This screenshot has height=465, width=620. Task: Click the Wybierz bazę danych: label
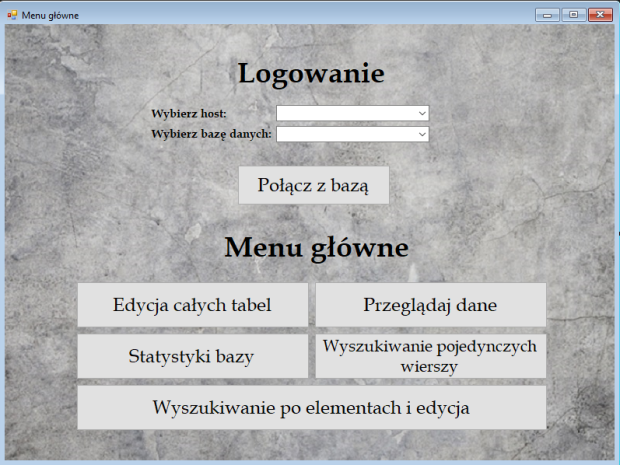pyautogui.click(x=211, y=134)
